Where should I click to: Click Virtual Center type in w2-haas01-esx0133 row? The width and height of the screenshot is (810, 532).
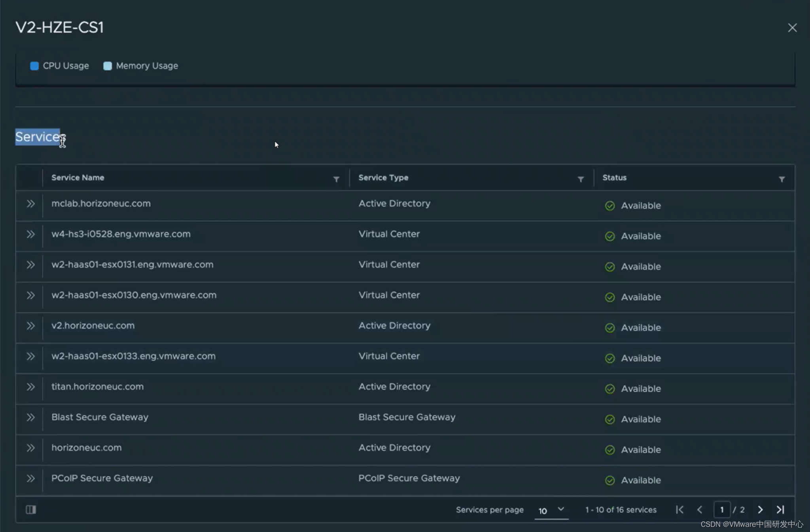[x=389, y=356]
